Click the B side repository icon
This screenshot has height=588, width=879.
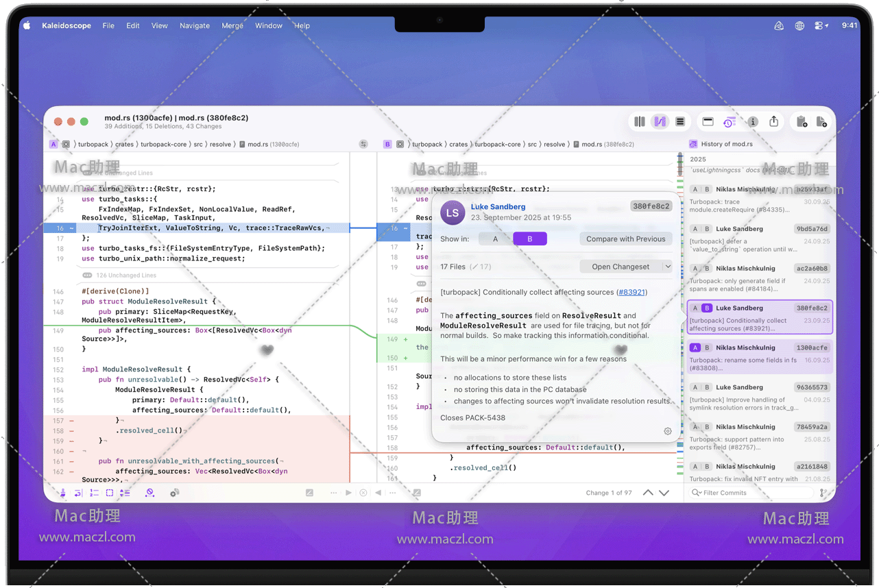[x=400, y=145]
